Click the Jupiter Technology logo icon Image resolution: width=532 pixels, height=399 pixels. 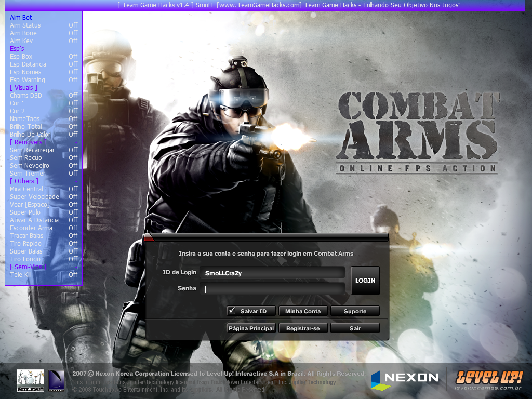click(56, 380)
